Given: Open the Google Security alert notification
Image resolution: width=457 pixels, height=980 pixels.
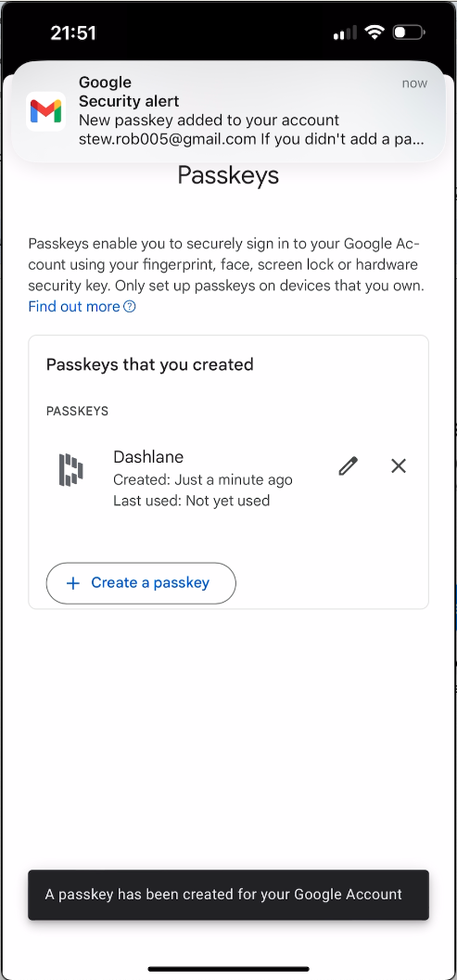Looking at the screenshot, I should point(228,112).
